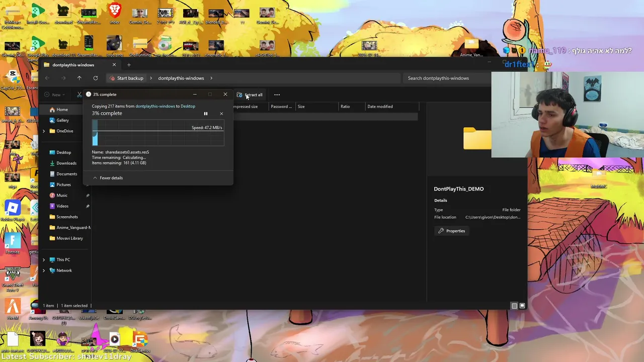Screen dimensions: 644x362
Task: Unpin the Music quick access item
Action: (x=88, y=195)
